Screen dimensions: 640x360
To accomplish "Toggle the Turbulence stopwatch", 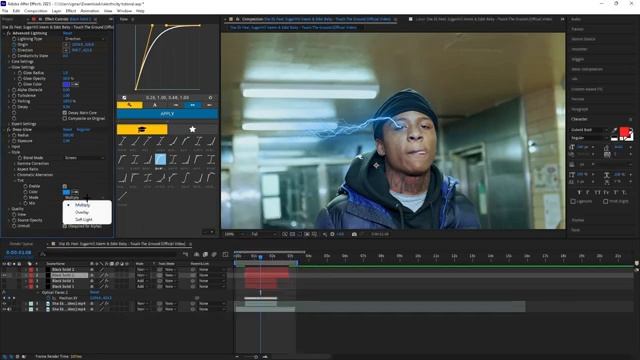I will coord(14,96).
